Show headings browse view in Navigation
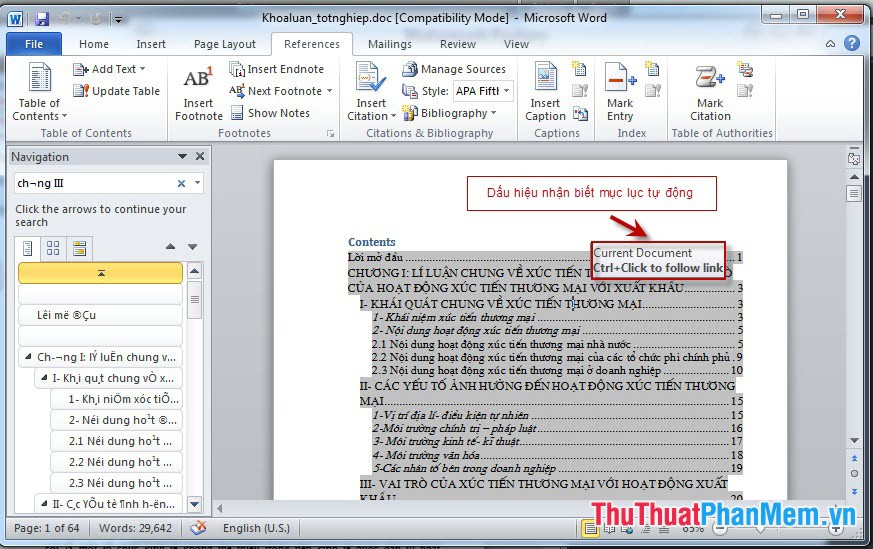Image resolution: width=873 pixels, height=549 pixels. (27, 248)
